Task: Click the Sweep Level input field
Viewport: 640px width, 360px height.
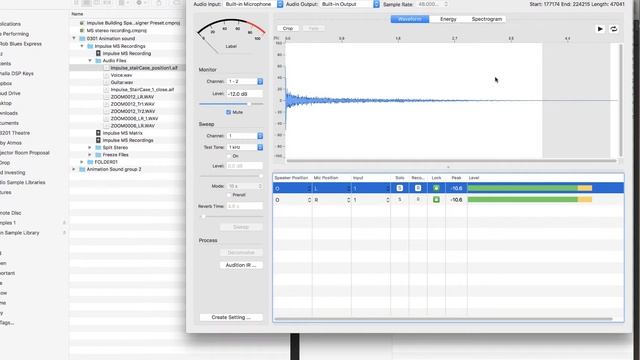Action: [244, 166]
